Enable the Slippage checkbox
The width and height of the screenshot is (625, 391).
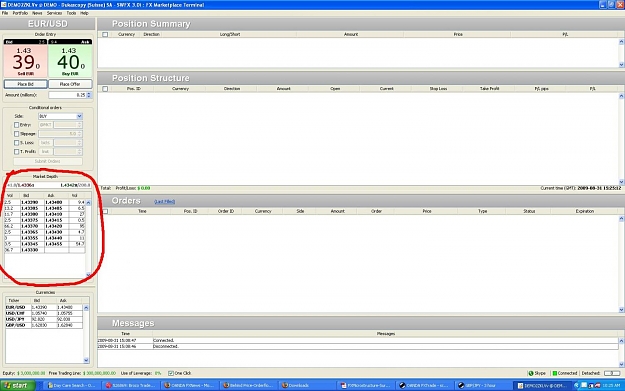click(16, 134)
